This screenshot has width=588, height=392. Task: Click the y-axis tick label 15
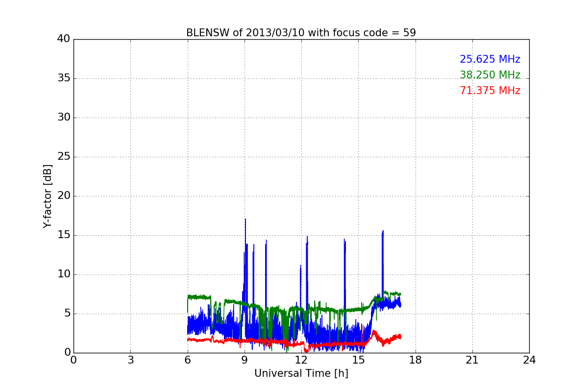(64, 235)
